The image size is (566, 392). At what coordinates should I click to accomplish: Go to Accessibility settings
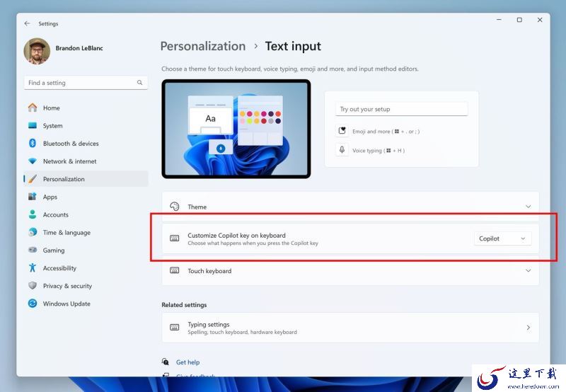(86, 268)
